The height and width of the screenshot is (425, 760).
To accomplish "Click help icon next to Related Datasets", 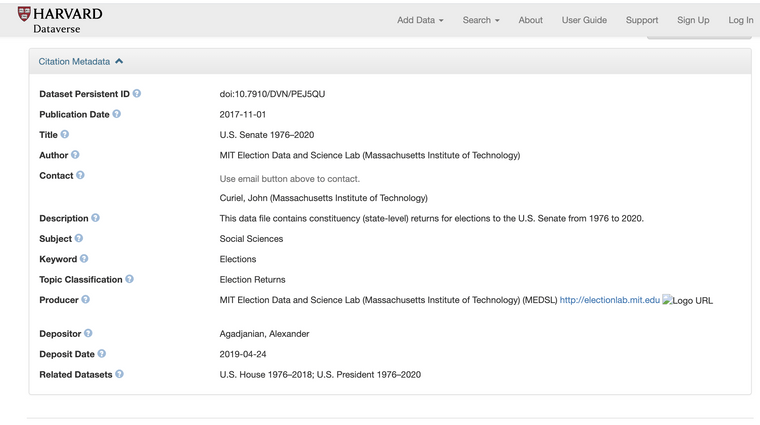I will (x=120, y=374).
